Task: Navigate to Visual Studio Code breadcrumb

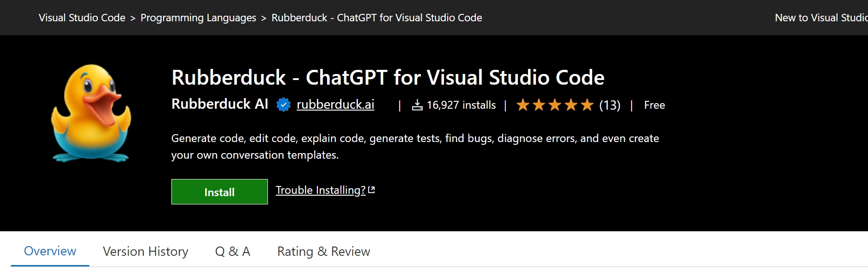Action: point(81,18)
